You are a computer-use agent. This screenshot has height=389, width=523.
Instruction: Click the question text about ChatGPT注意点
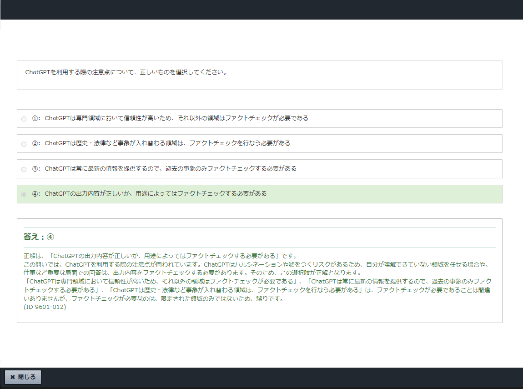[126, 72]
